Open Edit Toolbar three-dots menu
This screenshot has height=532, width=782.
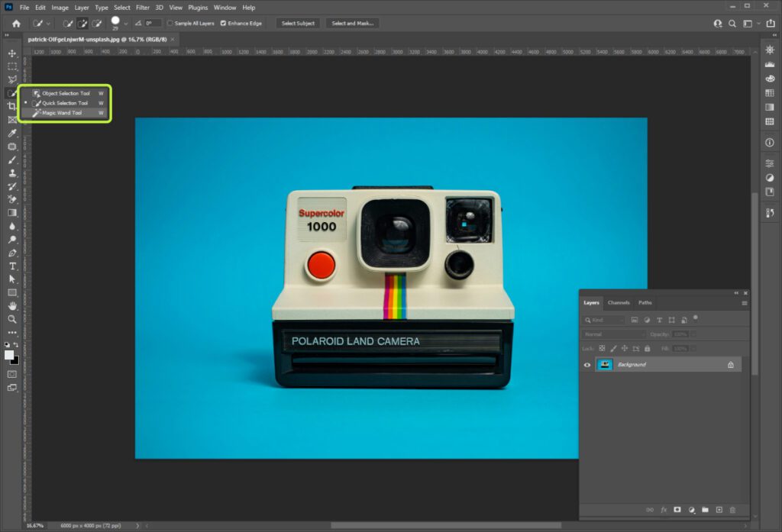pos(12,333)
